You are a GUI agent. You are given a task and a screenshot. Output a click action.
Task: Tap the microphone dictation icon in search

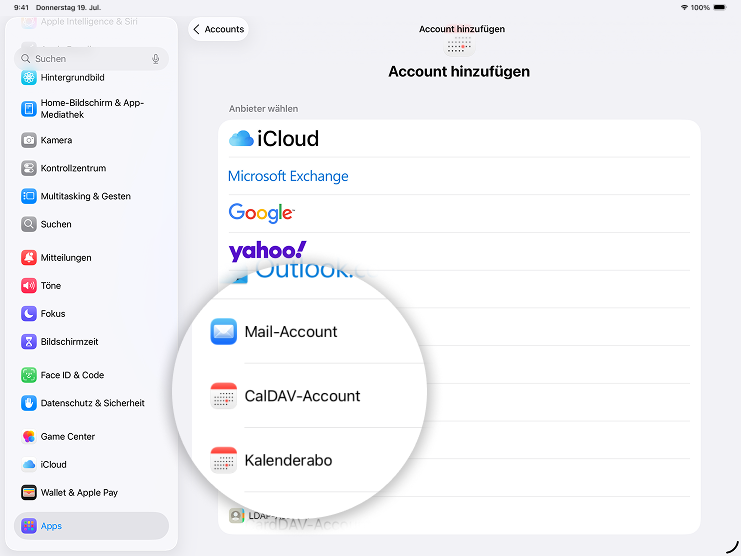[x=156, y=59]
